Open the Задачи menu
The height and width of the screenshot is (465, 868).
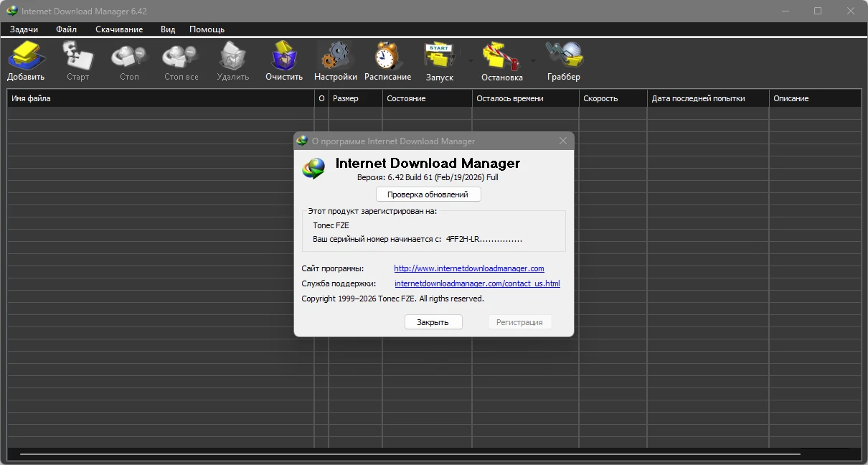coord(24,29)
